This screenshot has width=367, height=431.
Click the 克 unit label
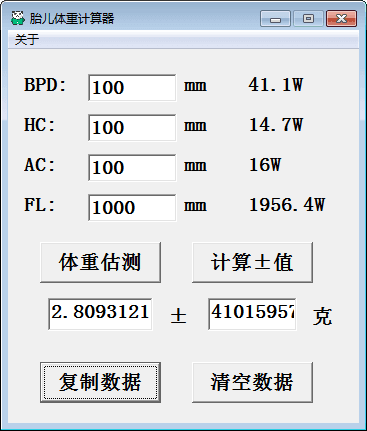click(322, 316)
